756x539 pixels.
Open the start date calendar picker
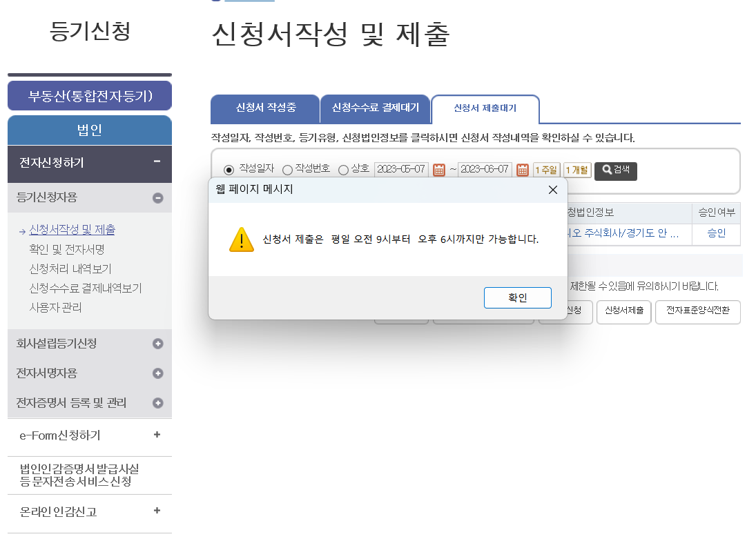(440, 168)
